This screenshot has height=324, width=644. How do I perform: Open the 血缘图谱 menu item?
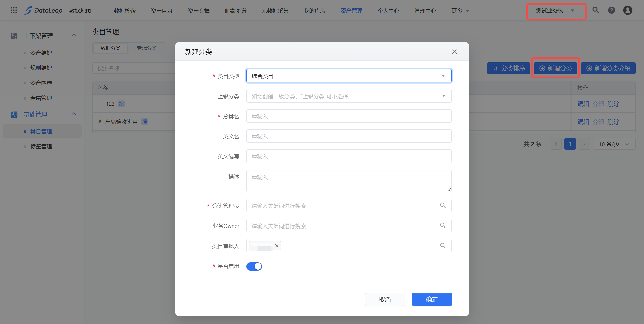pos(235,11)
